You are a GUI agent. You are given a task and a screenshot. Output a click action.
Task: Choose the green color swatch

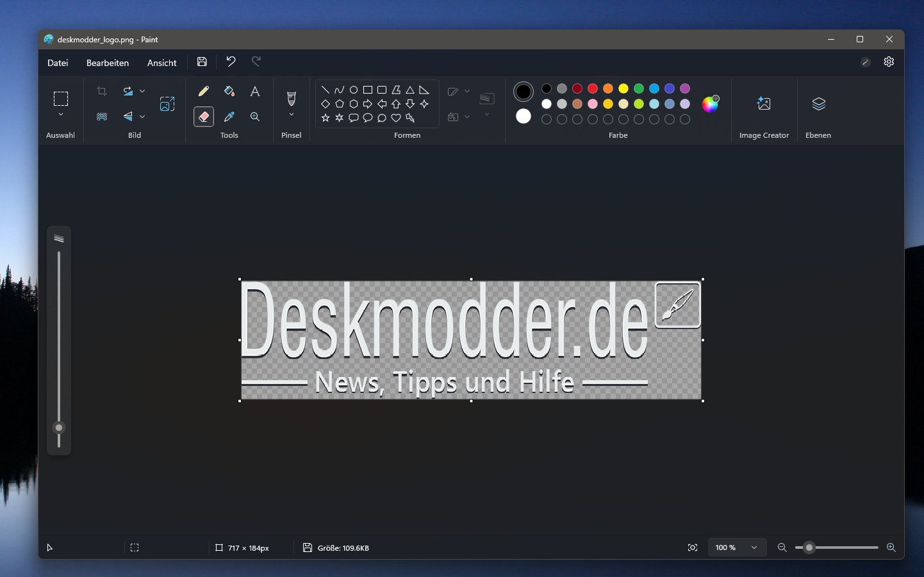tap(639, 88)
